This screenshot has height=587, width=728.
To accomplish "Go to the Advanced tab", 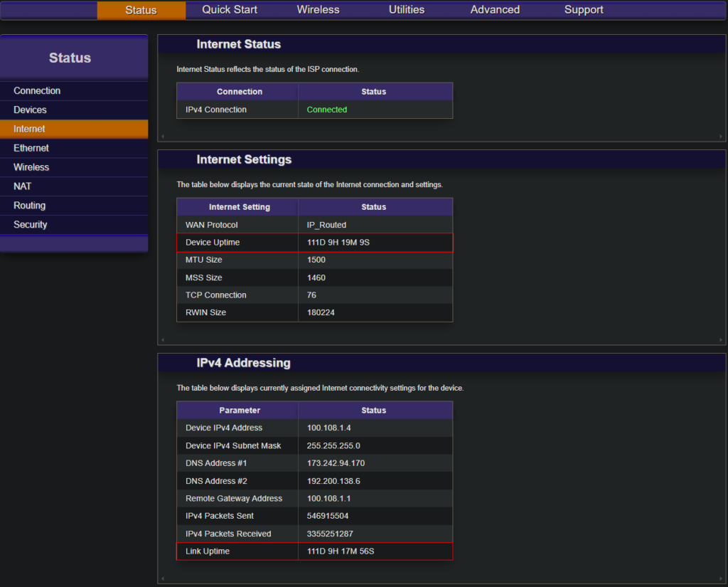I will tap(495, 10).
